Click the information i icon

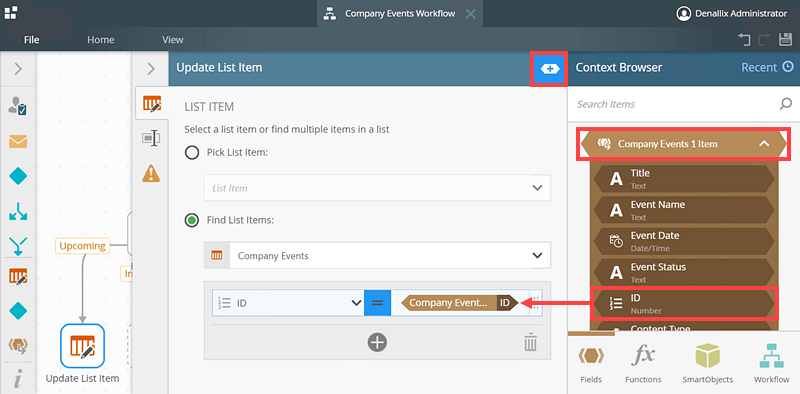18,380
